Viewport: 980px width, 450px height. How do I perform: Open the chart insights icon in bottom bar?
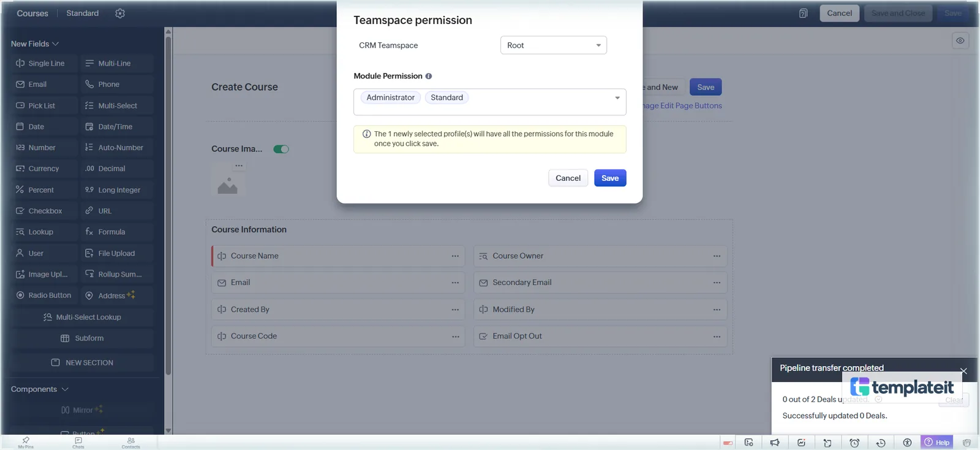click(x=801, y=443)
